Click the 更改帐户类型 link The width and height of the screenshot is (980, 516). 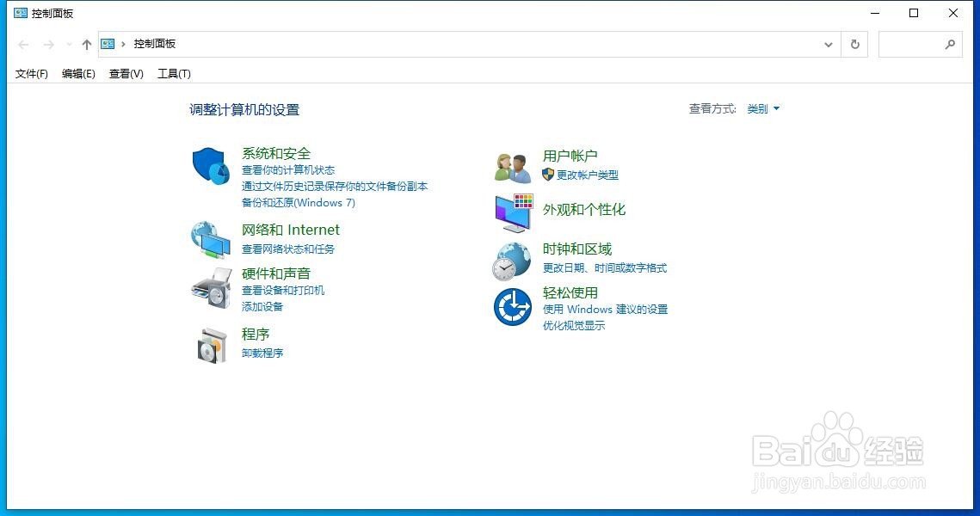(586, 175)
